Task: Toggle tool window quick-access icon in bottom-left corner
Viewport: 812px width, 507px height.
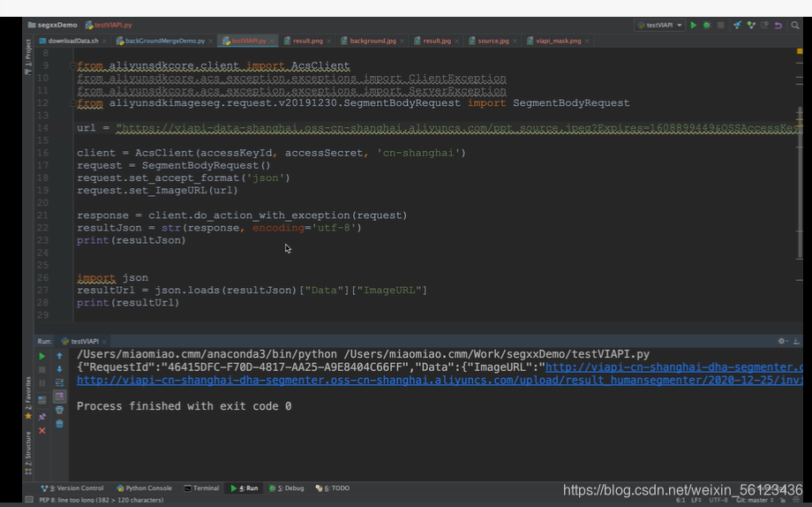Action: coord(29,499)
